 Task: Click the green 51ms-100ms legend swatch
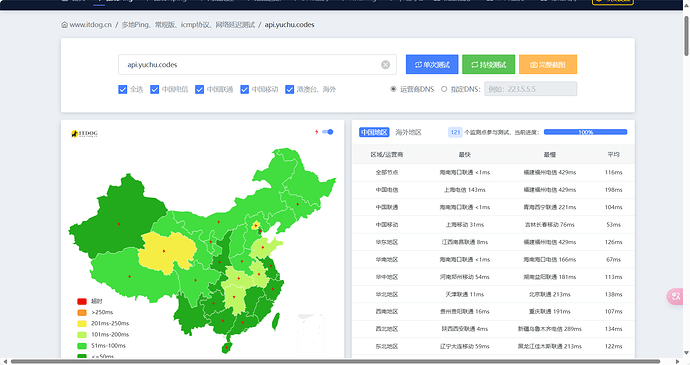pos(82,346)
